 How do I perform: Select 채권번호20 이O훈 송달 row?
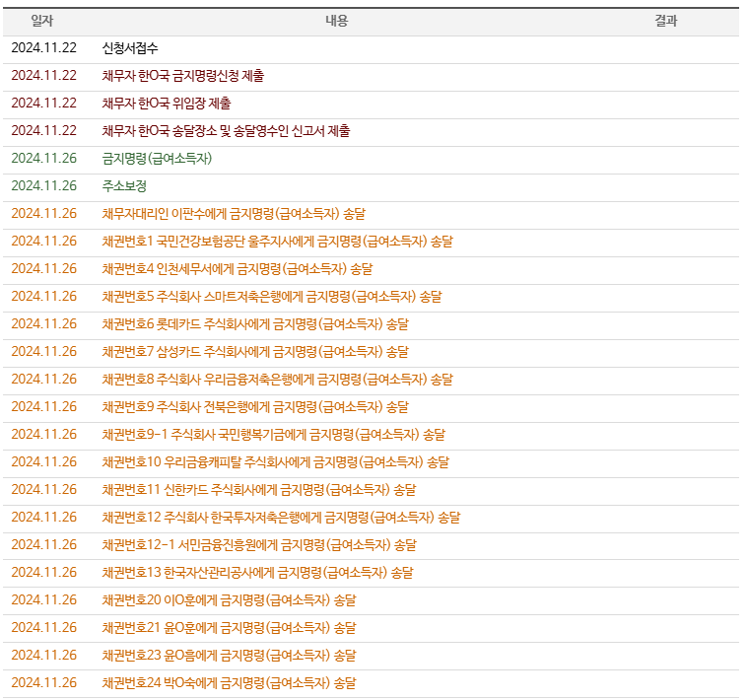371,600
